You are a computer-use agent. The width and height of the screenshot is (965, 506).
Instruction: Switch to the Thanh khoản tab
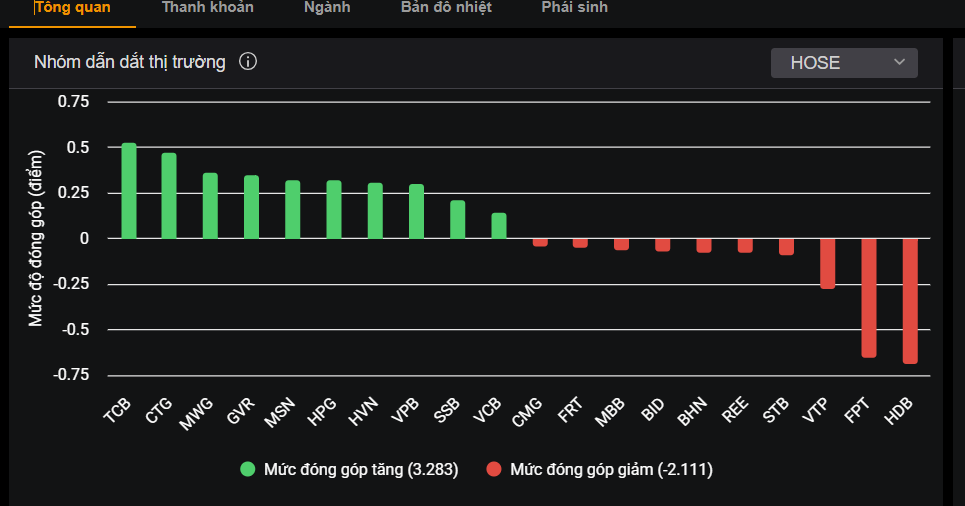208,8
